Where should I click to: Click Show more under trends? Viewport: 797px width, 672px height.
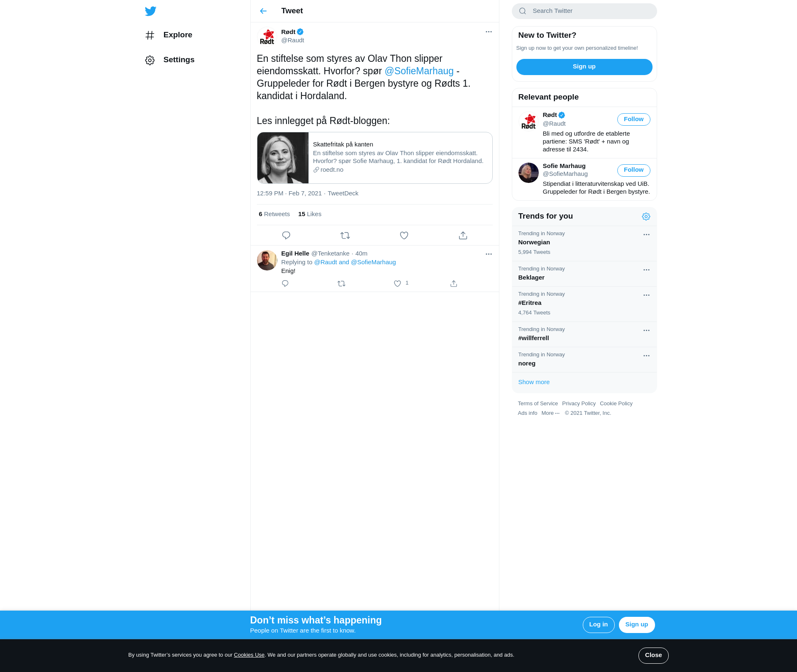pos(533,382)
